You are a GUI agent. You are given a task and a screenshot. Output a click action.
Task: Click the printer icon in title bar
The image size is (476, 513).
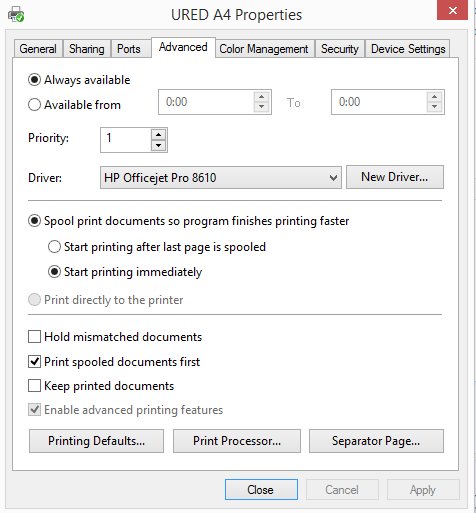click(16, 14)
